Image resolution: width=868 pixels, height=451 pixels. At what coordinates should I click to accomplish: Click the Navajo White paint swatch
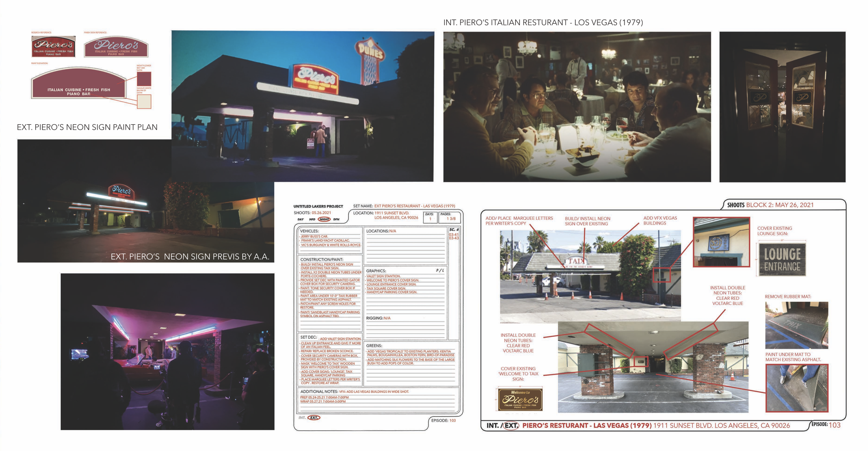click(x=144, y=102)
